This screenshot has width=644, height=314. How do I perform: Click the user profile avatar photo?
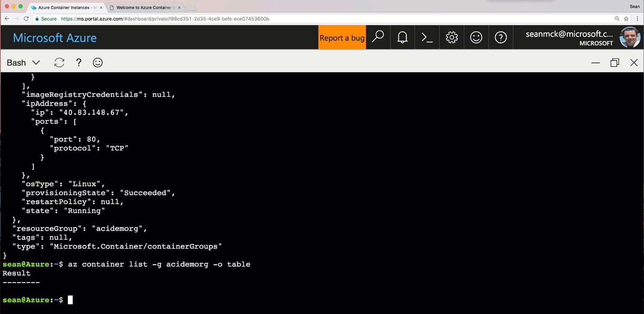(630, 37)
